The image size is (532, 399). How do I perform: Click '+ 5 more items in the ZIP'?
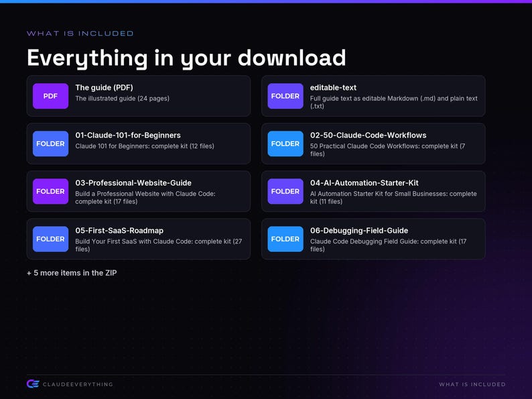pyautogui.click(x=72, y=273)
